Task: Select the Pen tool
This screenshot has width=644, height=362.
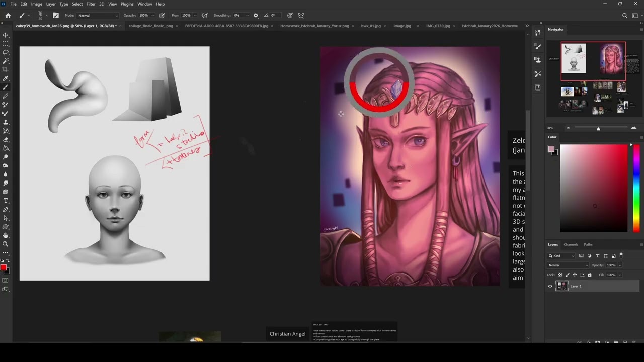Action: [x=6, y=209]
